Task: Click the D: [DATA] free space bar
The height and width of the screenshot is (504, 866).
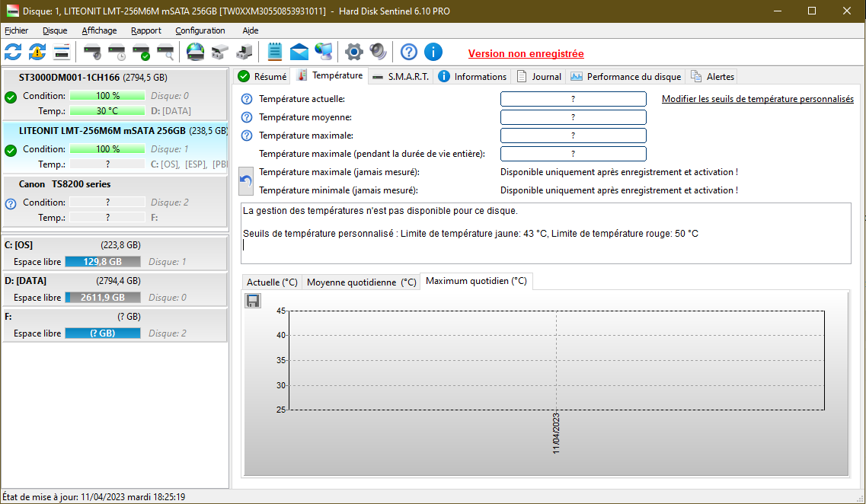Action: coord(103,298)
